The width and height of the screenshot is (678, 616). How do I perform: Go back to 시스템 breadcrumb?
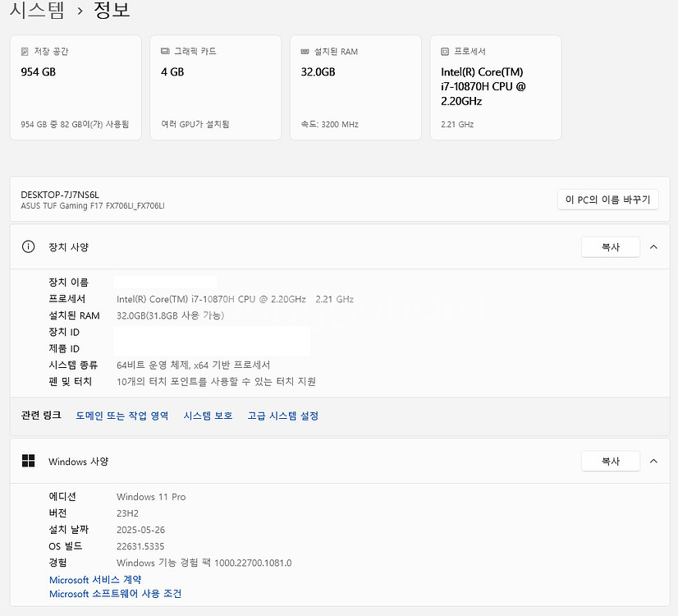(37, 11)
